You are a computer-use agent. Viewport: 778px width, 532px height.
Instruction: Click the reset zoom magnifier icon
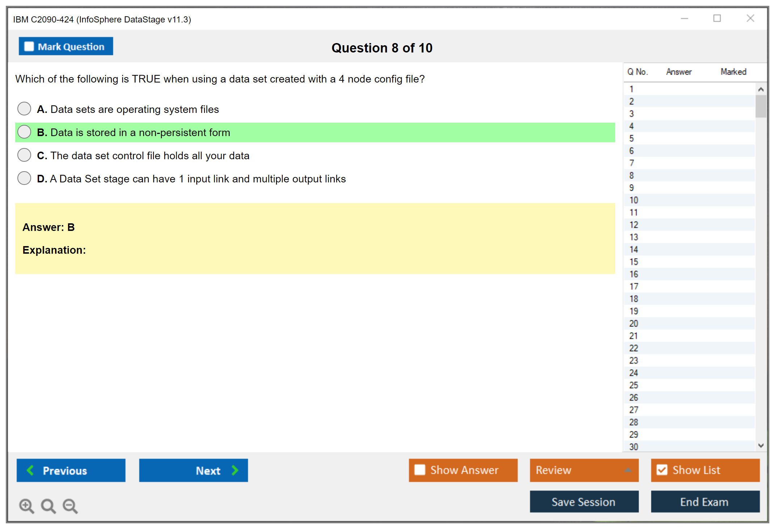point(48,506)
